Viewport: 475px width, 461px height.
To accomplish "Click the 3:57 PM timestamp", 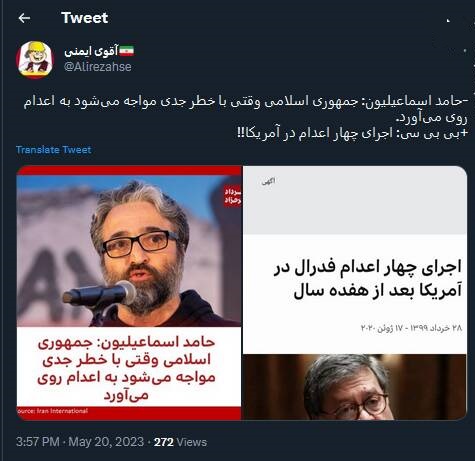I will point(38,442).
